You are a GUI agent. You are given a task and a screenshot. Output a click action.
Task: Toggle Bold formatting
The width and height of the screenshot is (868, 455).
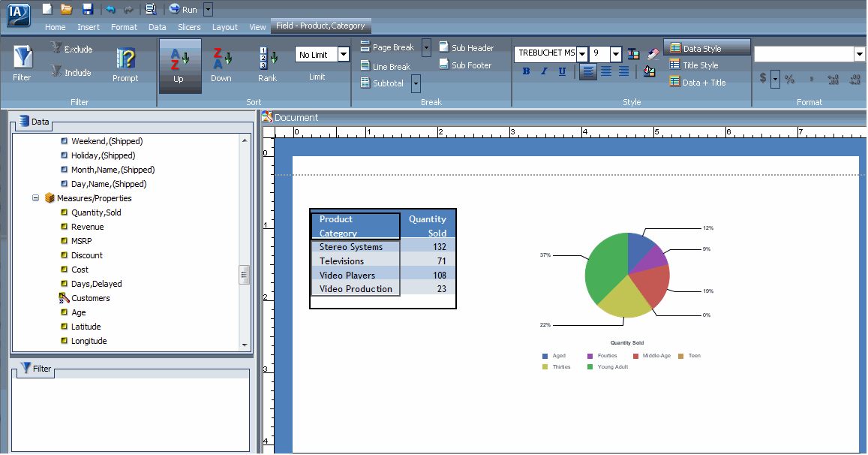click(x=526, y=71)
